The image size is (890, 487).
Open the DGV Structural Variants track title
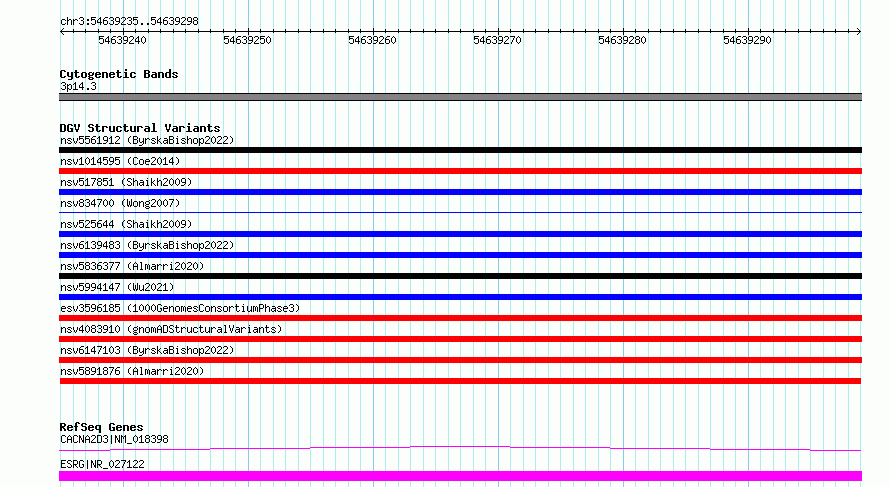coord(140,128)
